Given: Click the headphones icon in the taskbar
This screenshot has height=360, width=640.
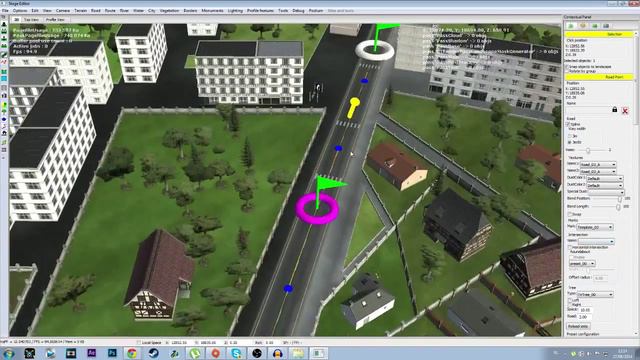Looking at the screenshot, I should [278, 353].
